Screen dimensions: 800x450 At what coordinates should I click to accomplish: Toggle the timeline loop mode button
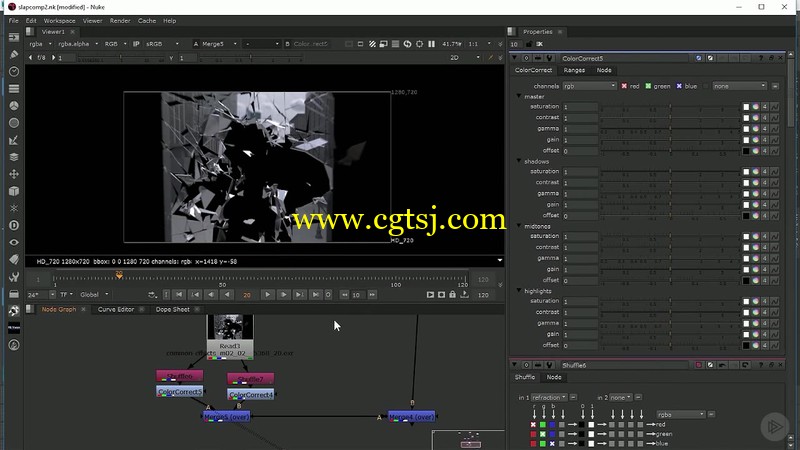[x=152, y=294]
